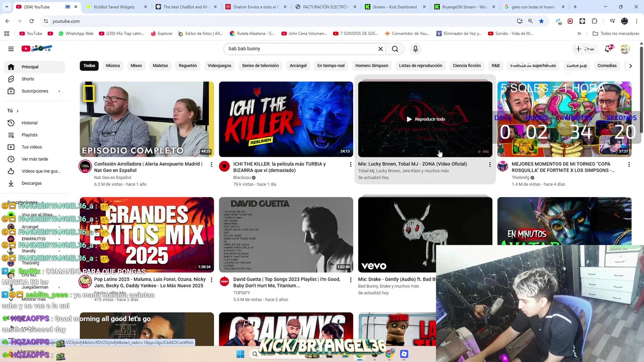Start voice search with the microphone

(415, 49)
